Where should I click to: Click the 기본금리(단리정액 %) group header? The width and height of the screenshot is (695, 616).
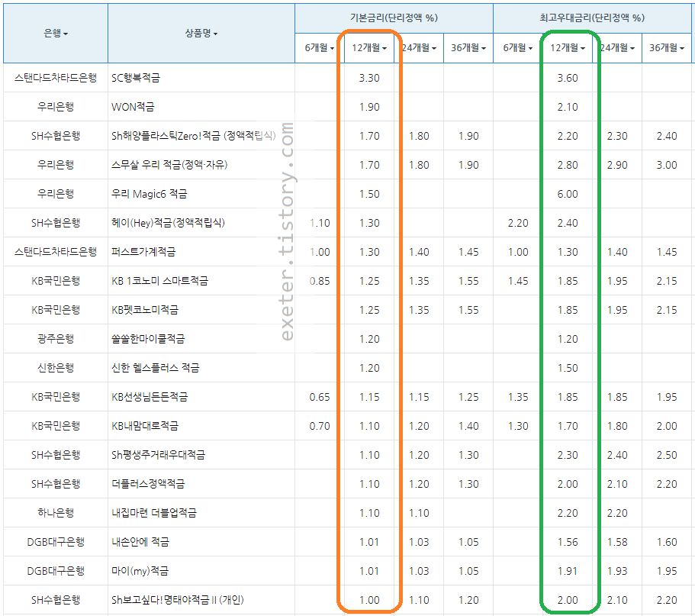[394, 18]
